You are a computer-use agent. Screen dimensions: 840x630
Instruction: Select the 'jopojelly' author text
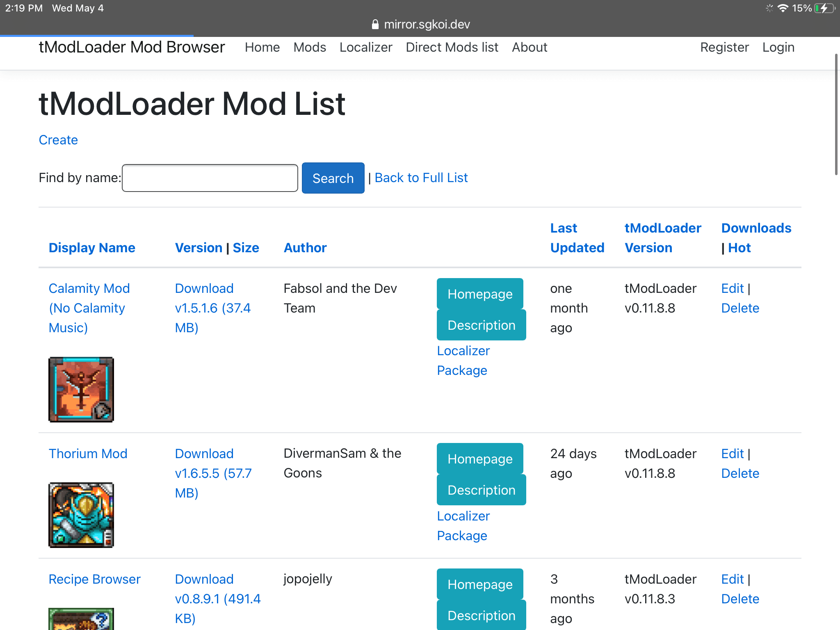coord(308,579)
